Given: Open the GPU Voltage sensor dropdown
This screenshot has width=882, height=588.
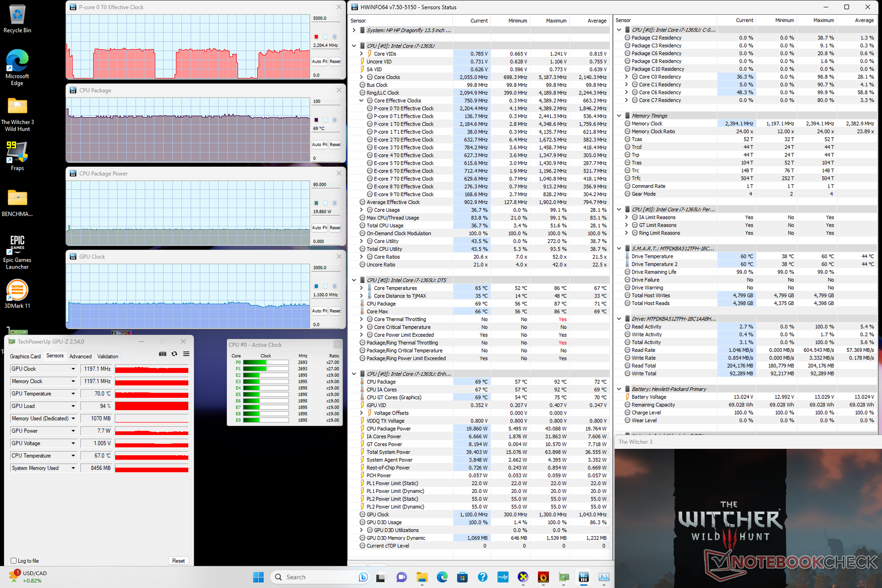Looking at the screenshot, I should 73,443.
